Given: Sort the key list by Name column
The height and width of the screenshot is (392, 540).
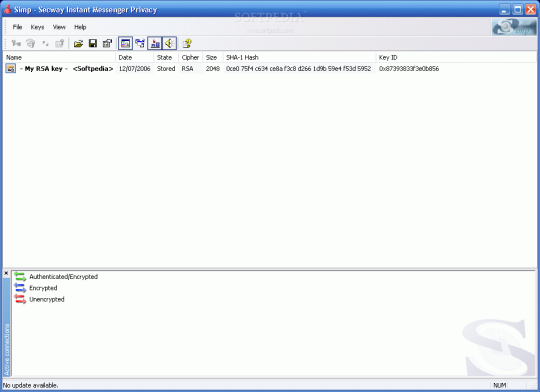Looking at the screenshot, I should click(x=59, y=57).
